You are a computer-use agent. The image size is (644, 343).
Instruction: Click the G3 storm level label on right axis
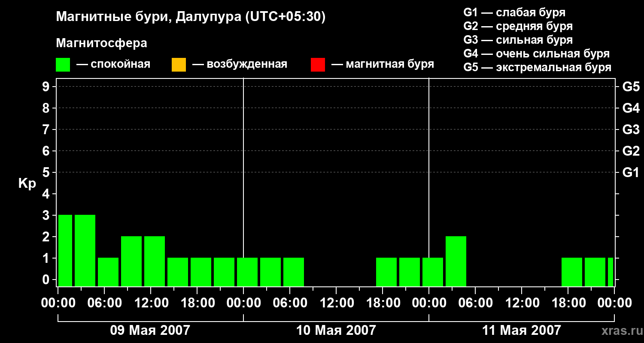pos(631,129)
